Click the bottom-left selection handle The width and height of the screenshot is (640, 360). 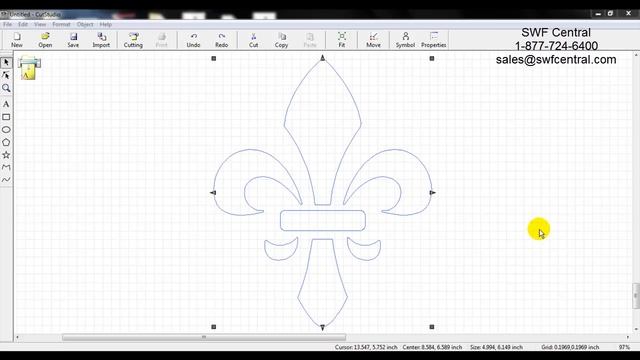coord(213,327)
